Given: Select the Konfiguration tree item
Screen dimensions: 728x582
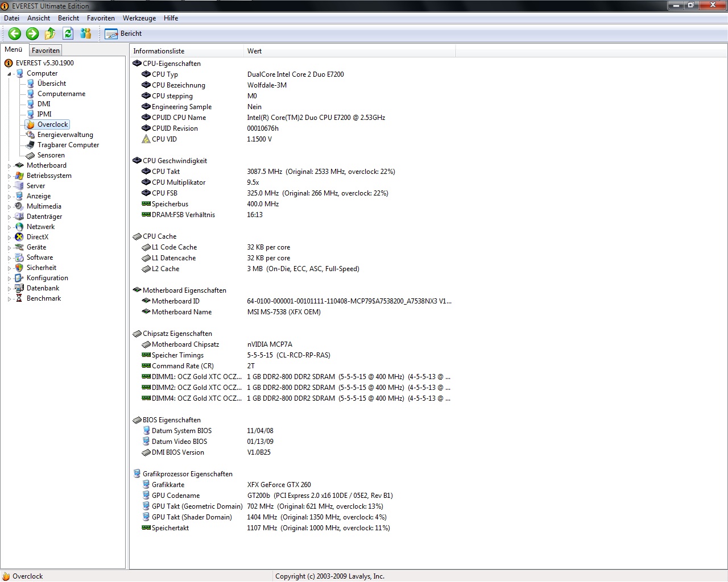Looking at the screenshot, I should click(47, 278).
